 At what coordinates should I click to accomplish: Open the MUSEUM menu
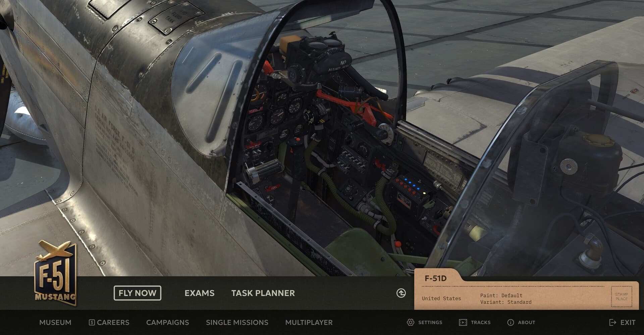pos(55,322)
